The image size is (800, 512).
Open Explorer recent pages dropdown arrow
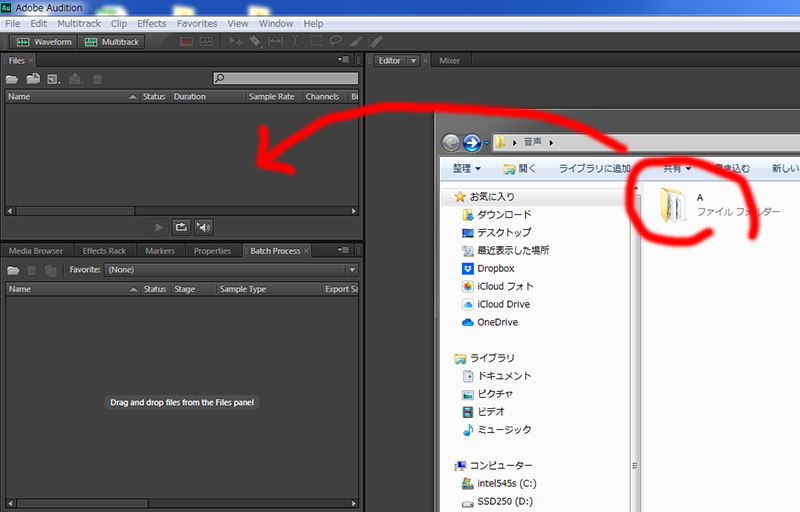click(487, 143)
